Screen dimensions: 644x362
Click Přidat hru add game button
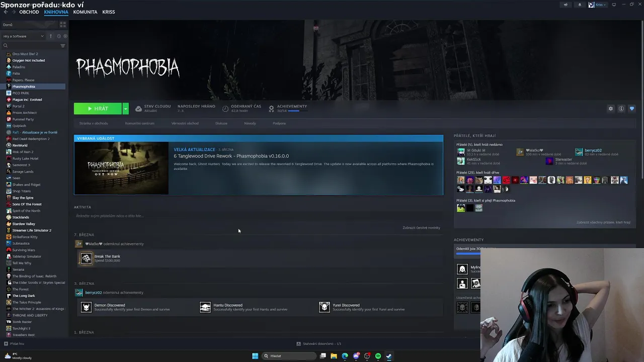pyautogui.click(x=14, y=344)
